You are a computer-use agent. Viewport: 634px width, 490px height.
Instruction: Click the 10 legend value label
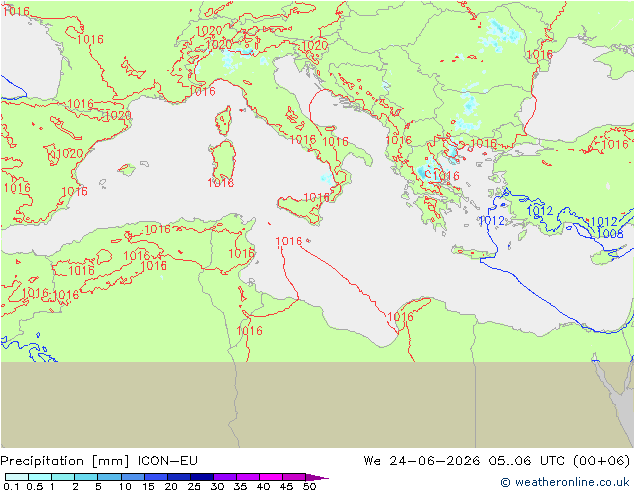click(x=125, y=486)
